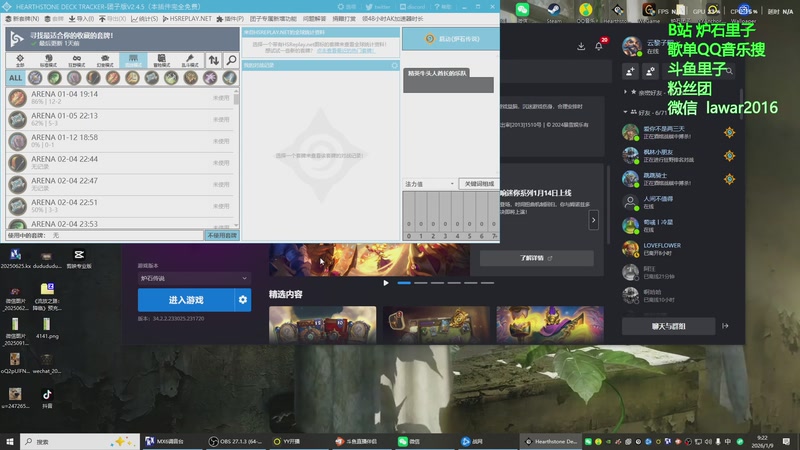This screenshot has height=450, width=800.
Task: Open settings gear in 我的对战记录 header
Action: coord(394,65)
